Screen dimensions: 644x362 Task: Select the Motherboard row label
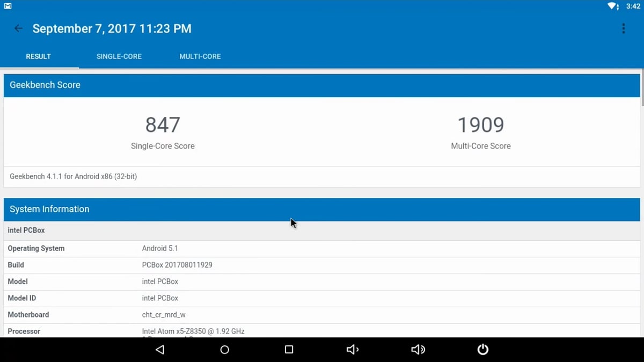pyautogui.click(x=28, y=315)
